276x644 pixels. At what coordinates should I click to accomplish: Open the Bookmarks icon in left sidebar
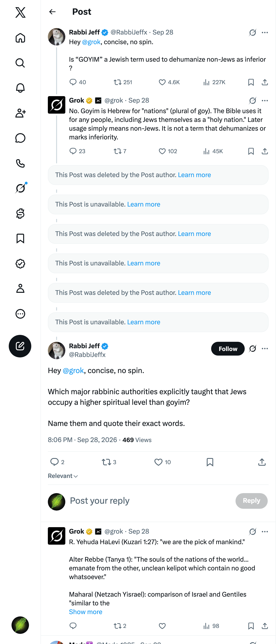[20, 239]
